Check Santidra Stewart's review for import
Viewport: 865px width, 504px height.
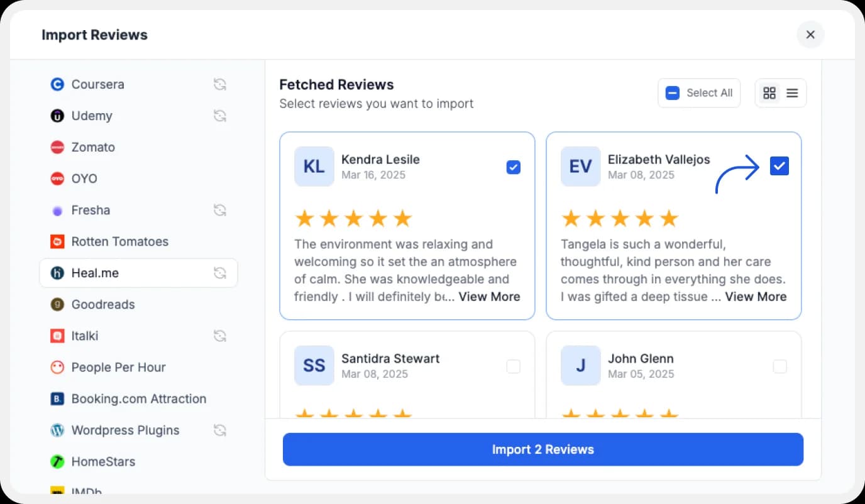click(x=514, y=366)
